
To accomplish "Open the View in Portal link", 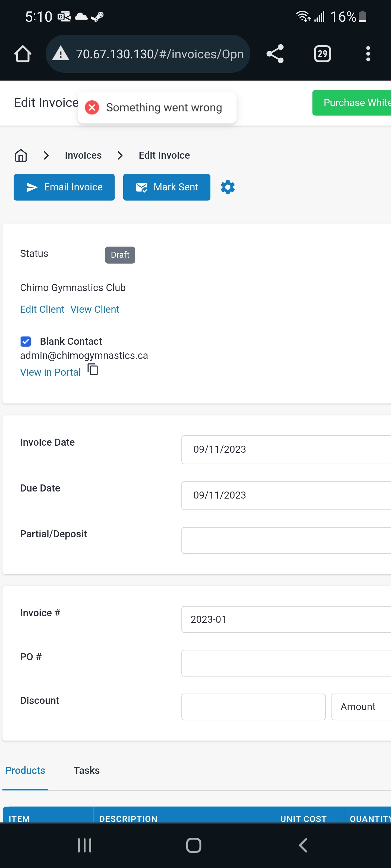I will (50, 372).
